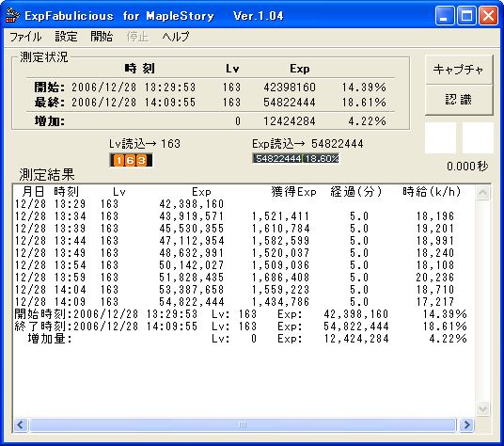Click the greyed-out 停止 menu item
This screenshot has width=504, height=446.
(x=137, y=37)
